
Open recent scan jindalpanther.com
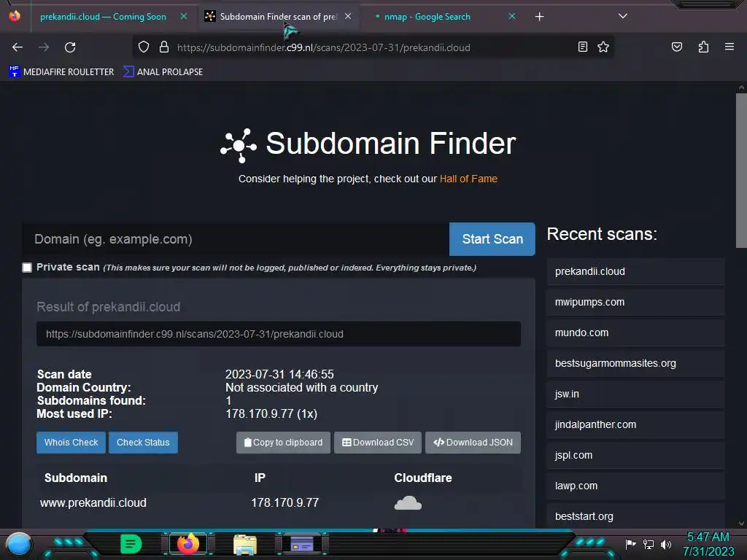click(635, 424)
